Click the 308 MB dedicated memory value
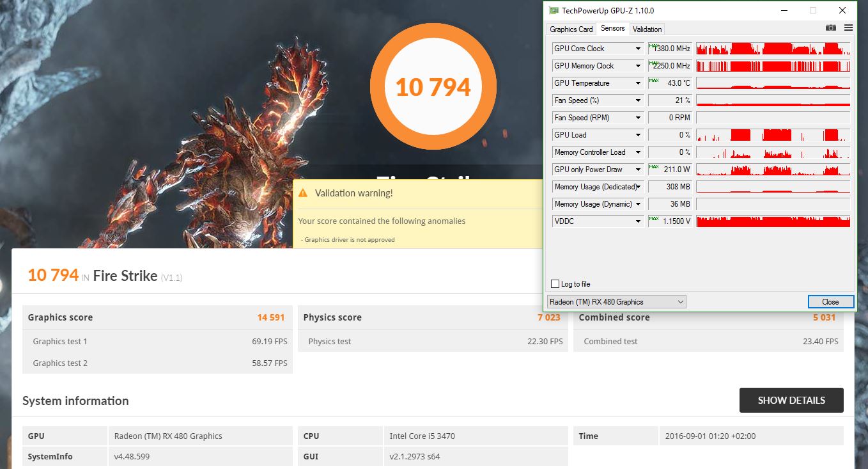Viewport: 868px width, 469px height. point(670,187)
